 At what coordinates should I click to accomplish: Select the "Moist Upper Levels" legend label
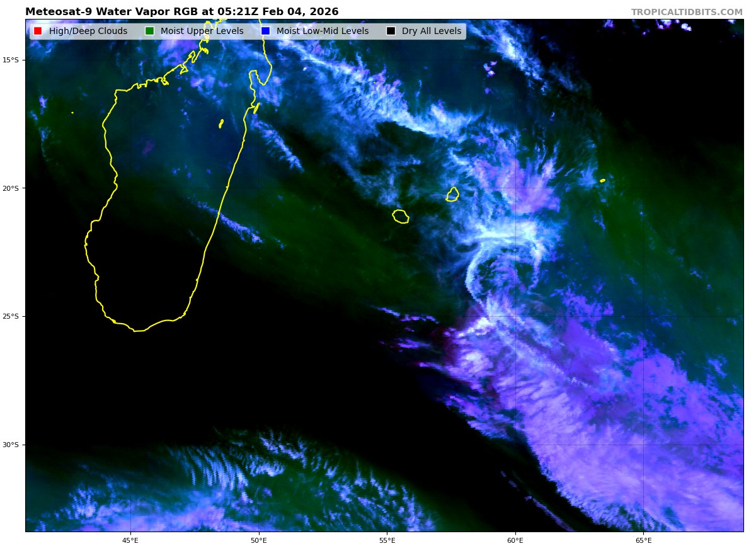[202, 31]
